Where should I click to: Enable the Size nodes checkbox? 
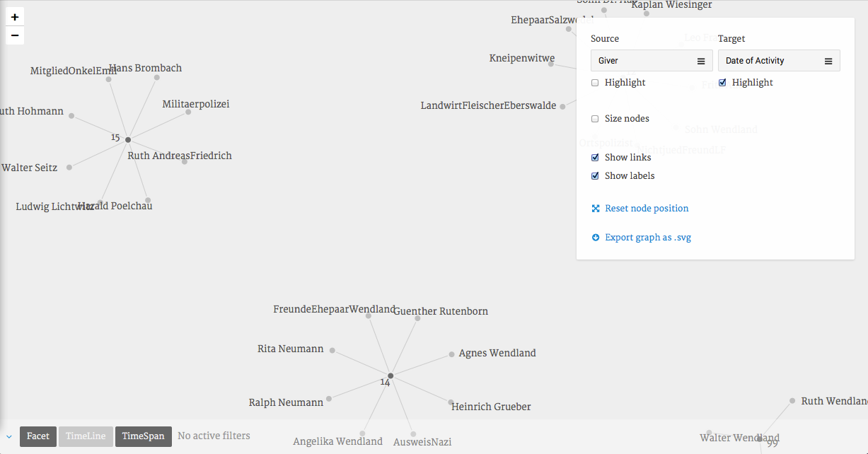pos(595,119)
